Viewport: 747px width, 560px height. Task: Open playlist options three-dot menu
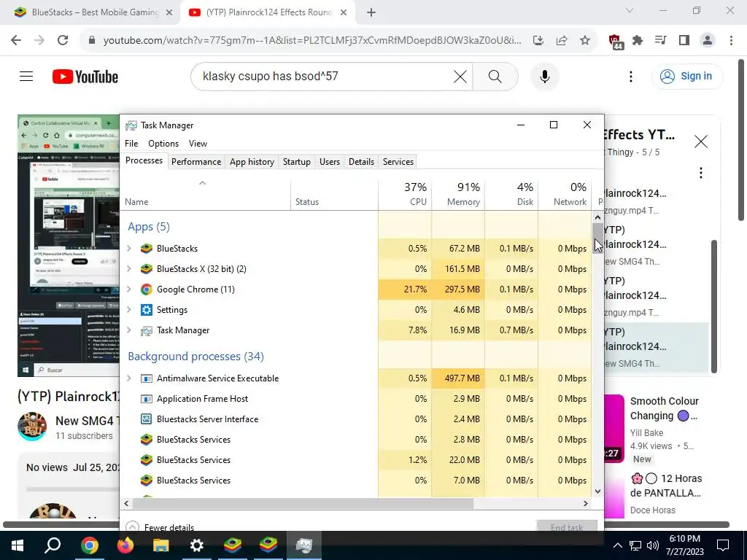[x=701, y=172]
